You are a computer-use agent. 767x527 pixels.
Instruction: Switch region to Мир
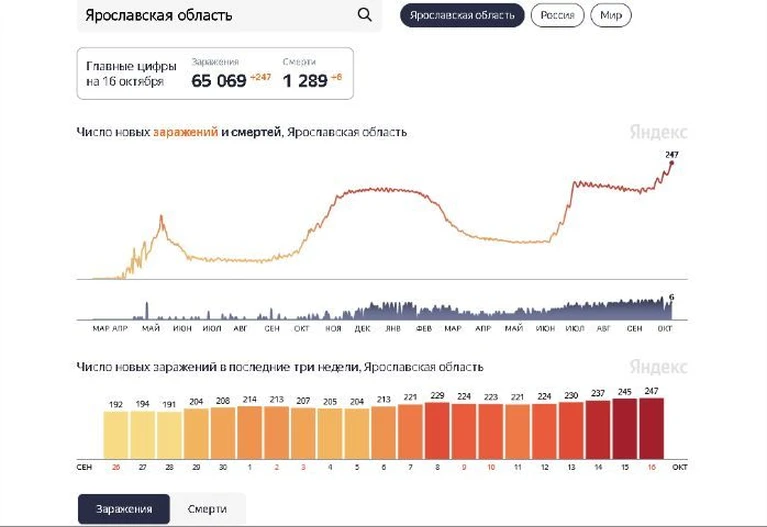(610, 15)
